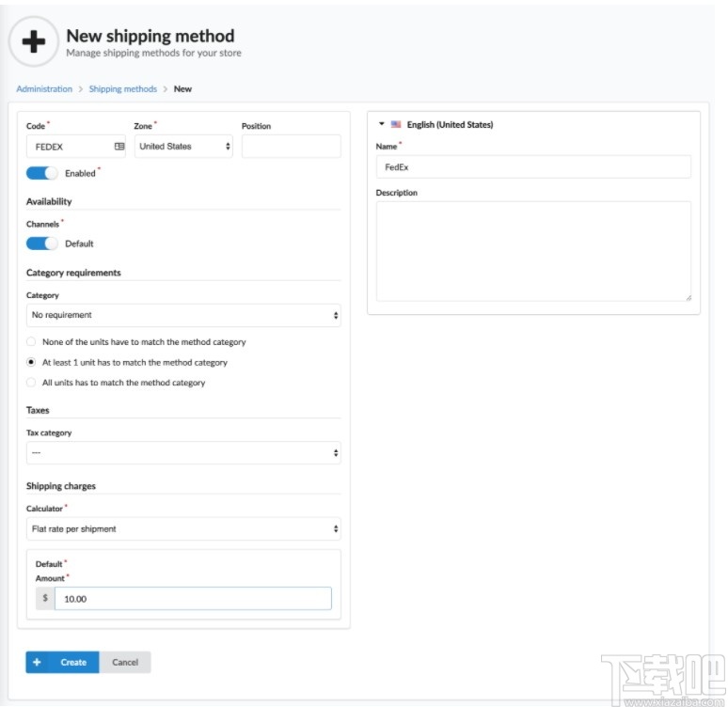The width and height of the screenshot is (728, 707).
Task: Click into the Description text area
Action: pos(533,251)
